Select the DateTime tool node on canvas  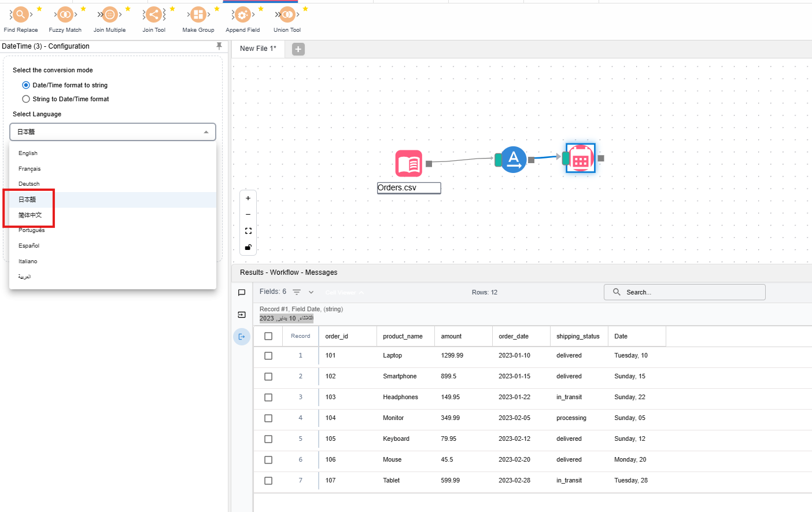tap(581, 158)
